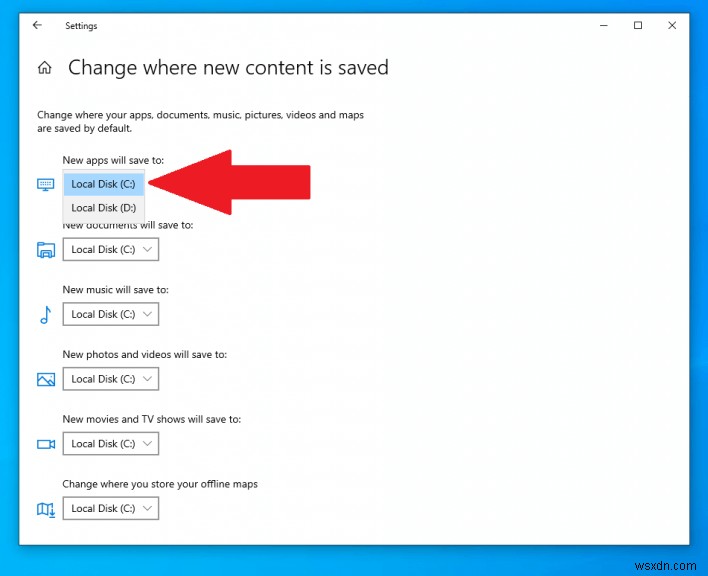Image resolution: width=708 pixels, height=576 pixels.
Task: Choose Local Disk (C:) in open list
Action: [x=104, y=184]
